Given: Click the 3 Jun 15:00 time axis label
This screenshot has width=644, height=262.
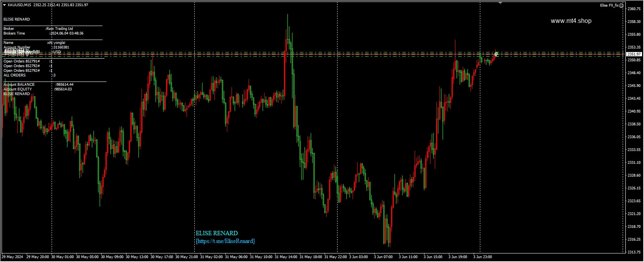Looking at the screenshot, I should tap(433, 257).
